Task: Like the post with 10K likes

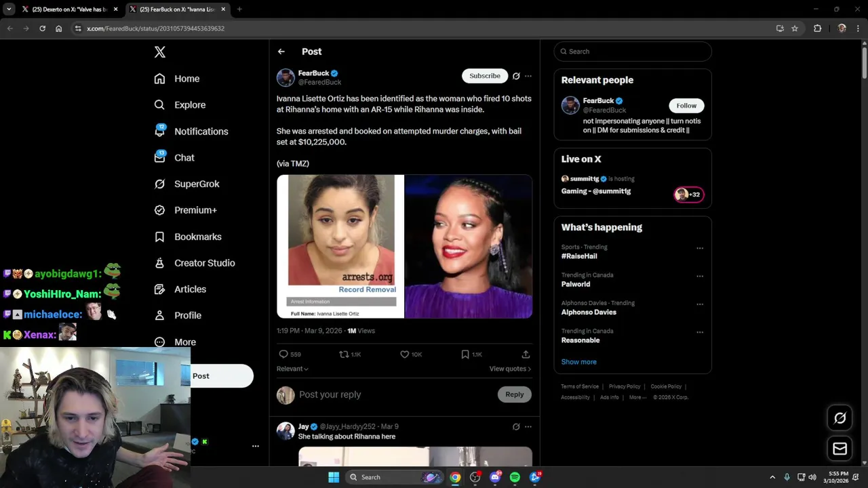Action: coord(405,354)
